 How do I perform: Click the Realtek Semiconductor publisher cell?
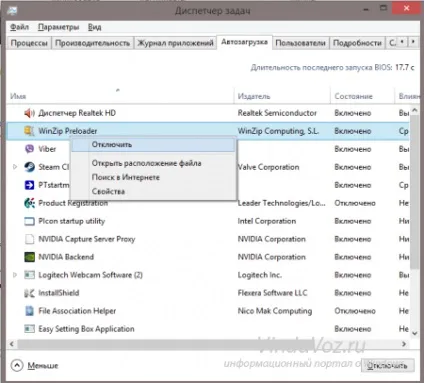(277, 113)
